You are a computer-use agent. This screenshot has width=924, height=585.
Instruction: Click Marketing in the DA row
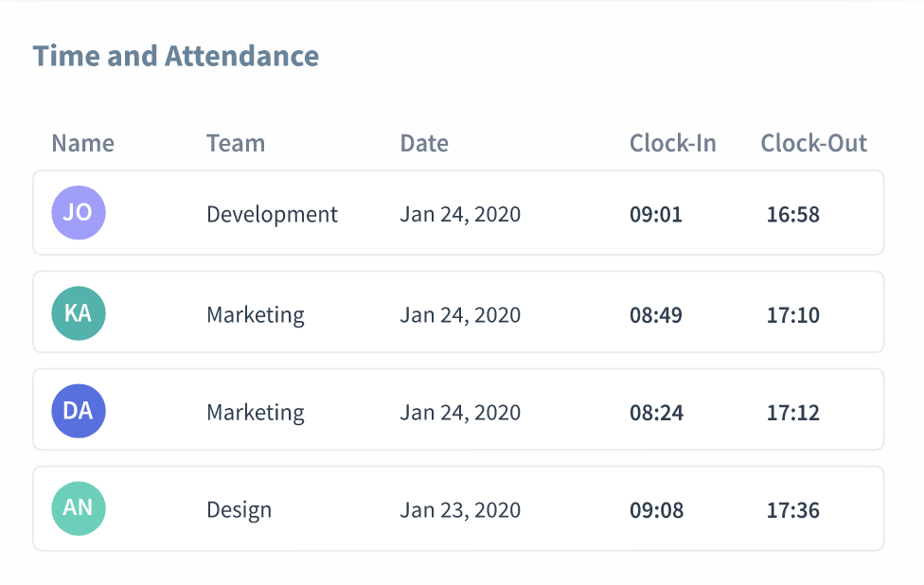tap(256, 413)
